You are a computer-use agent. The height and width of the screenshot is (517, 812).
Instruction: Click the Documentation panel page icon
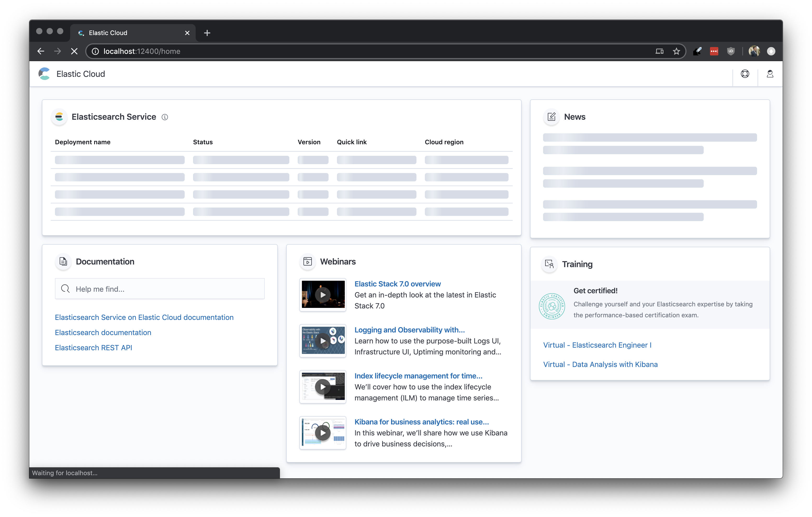pos(63,262)
